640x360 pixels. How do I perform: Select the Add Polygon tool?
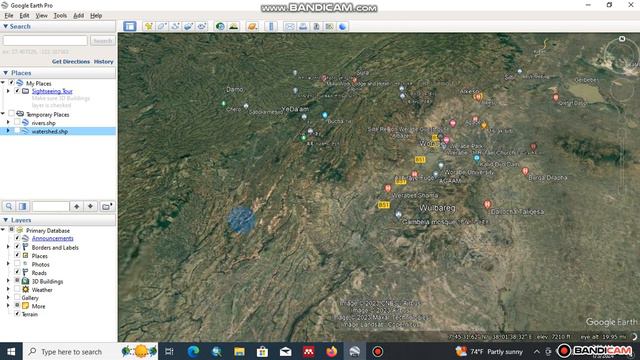[x=162, y=27]
